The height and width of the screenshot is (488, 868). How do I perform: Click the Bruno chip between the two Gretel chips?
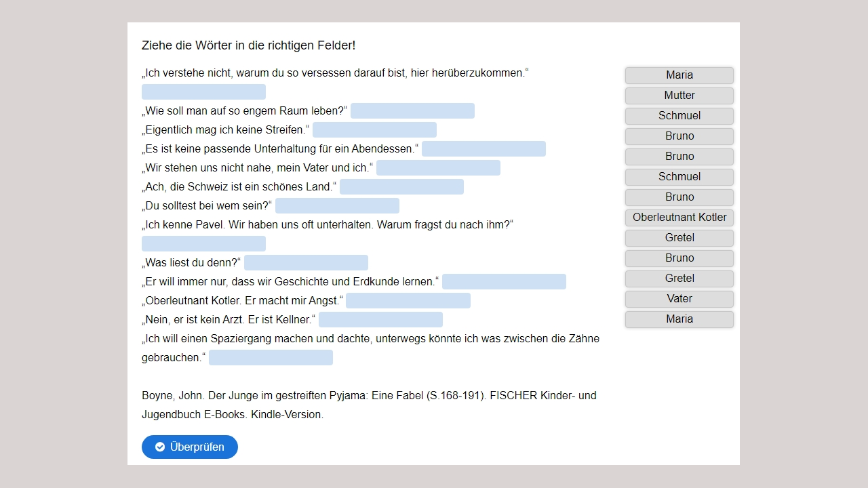(x=679, y=258)
